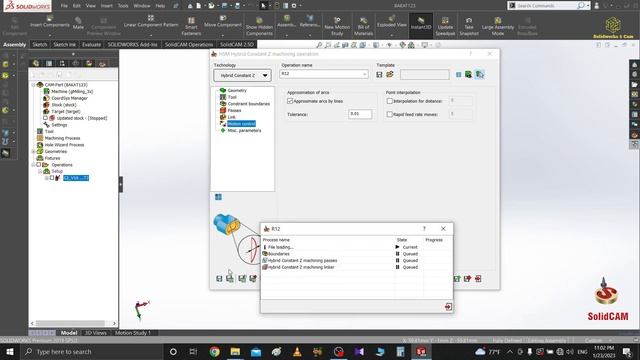Open Bill of Materials
The width and height of the screenshot is (640, 360).
coord(363,27)
